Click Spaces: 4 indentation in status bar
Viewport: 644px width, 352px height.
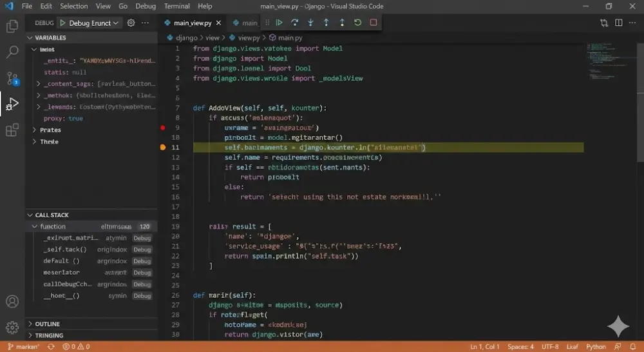tap(520, 347)
